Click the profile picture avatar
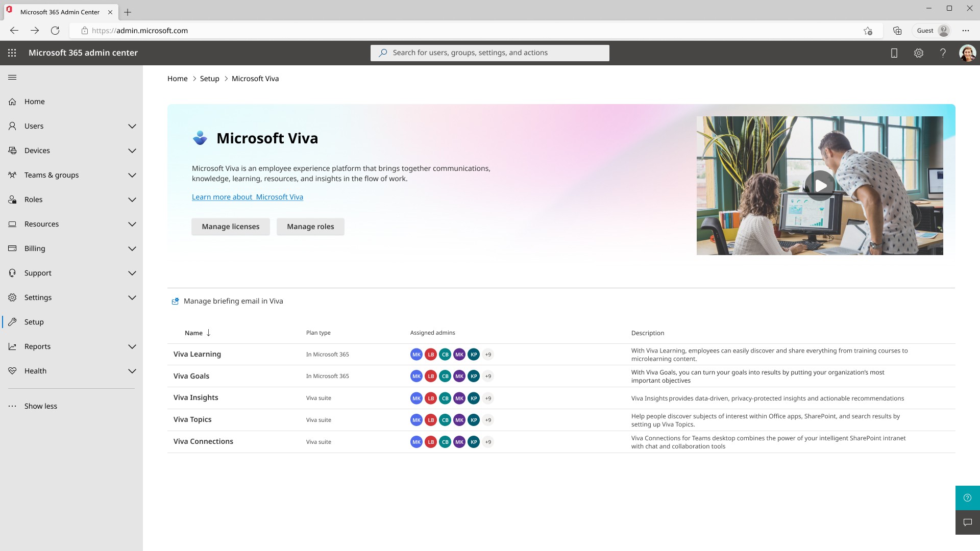The height and width of the screenshot is (551, 980). [967, 53]
